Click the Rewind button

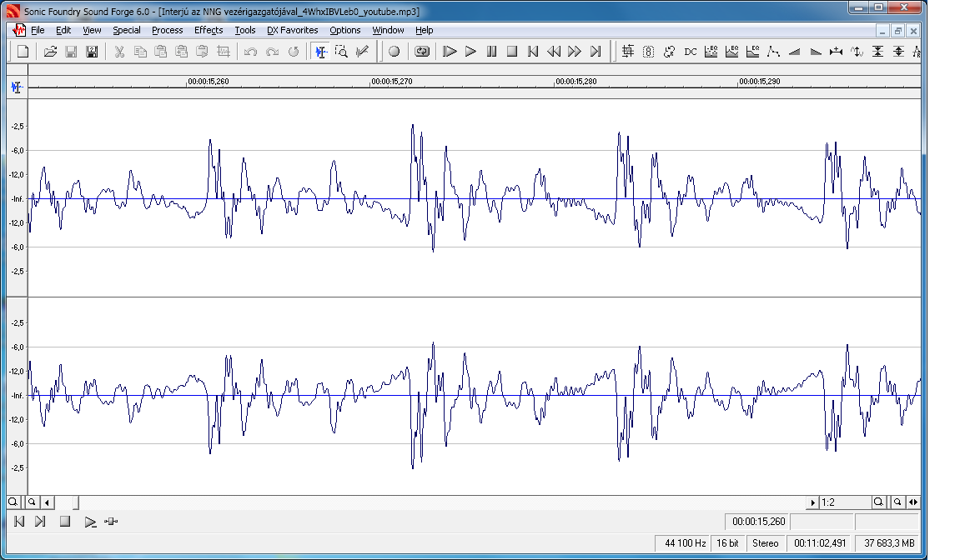click(x=554, y=52)
